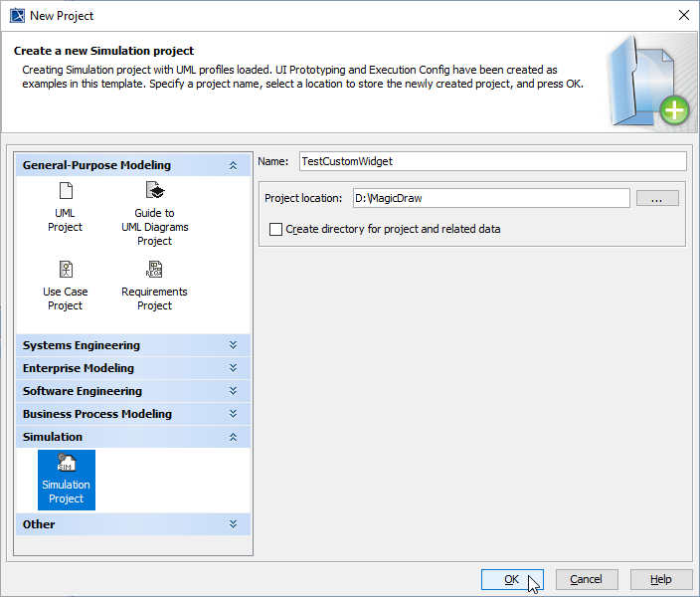Select the Simulation Project icon
The image size is (700, 597).
(x=67, y=463)
